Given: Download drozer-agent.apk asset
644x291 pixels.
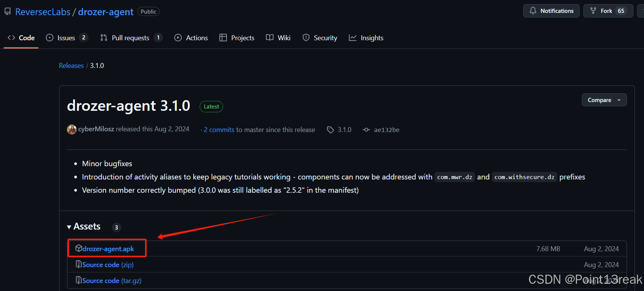Looking at the screenshot, I should coord(108,249).
